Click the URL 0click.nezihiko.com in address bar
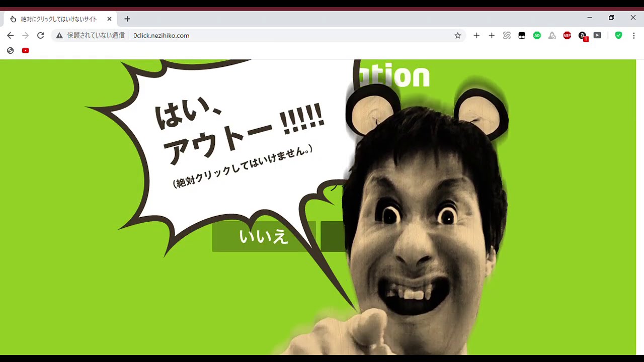This screenshot has height=362, width=644. [x=161, y=36]
